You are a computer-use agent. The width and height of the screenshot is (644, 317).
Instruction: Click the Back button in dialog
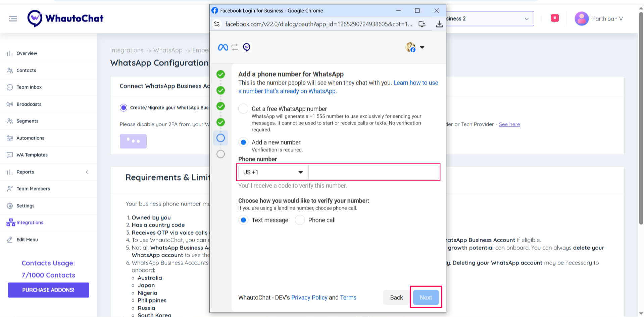click(x=396, y=298)
